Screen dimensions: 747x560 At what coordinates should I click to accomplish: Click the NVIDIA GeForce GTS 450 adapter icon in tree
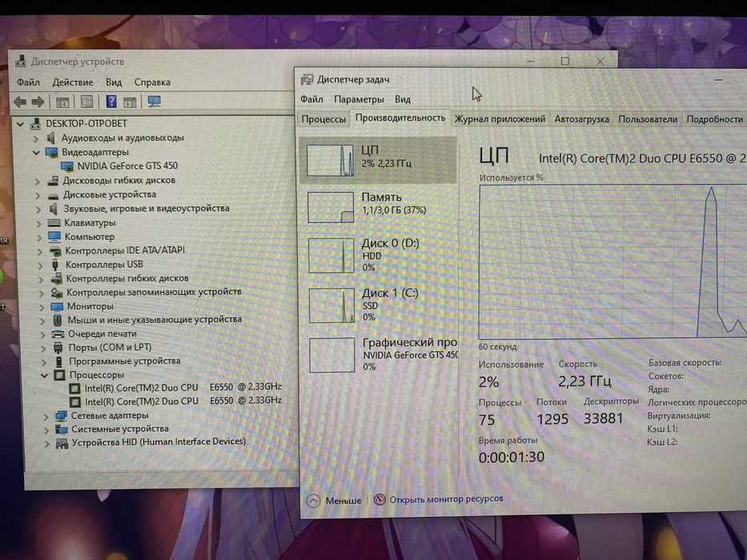pos(66,166)
